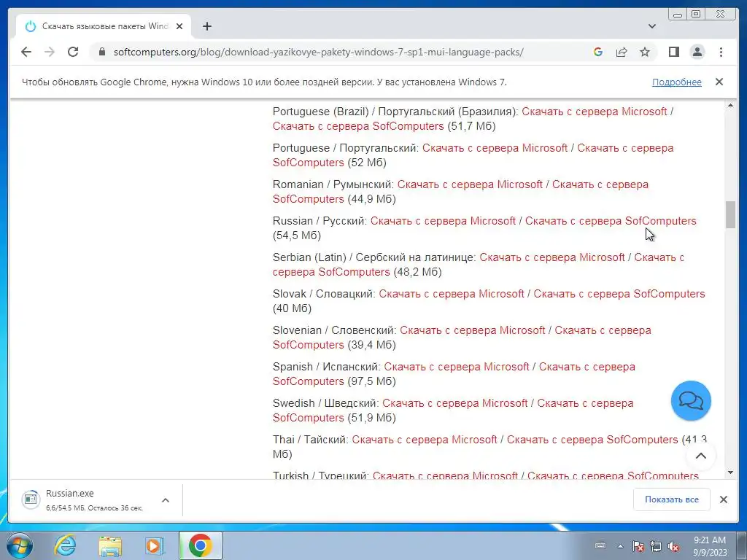Jump to top with the up-arrow button
Viewport: 747px width, 560px height.
click(701, 456)
